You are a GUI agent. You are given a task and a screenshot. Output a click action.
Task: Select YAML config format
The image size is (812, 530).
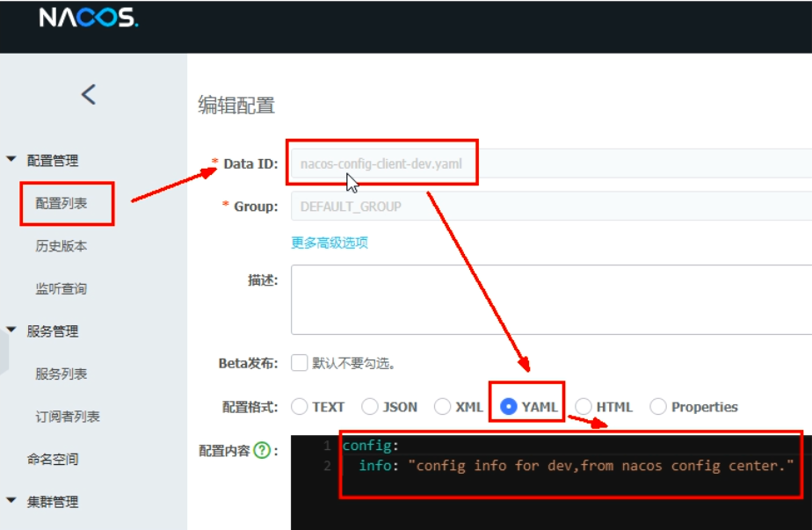coord(509,407)
